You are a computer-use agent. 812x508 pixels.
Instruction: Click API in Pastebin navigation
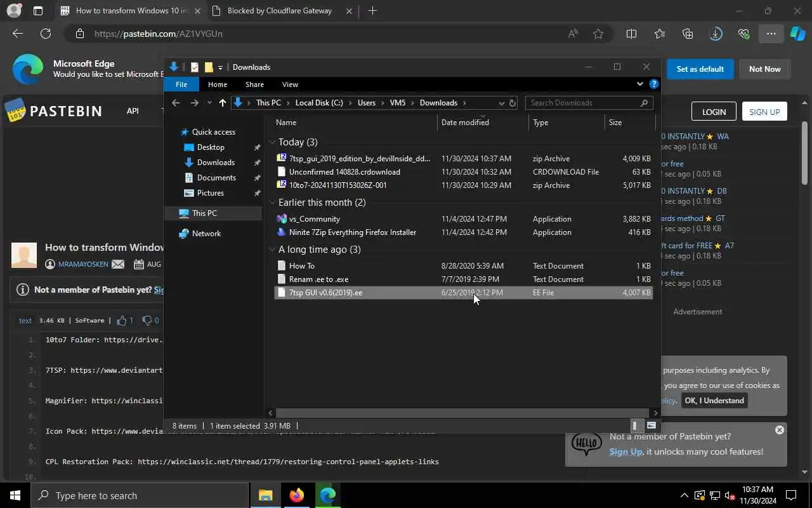click(x=133, y=111)
